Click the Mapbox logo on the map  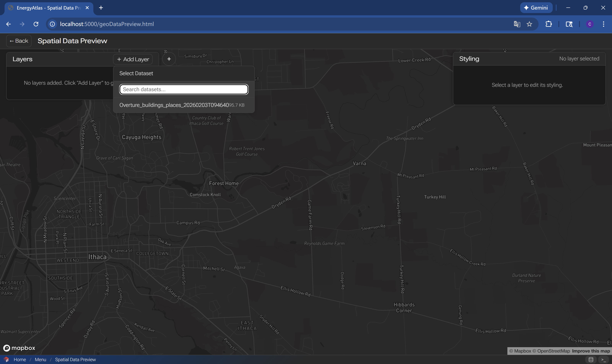[x=19, y=348]
